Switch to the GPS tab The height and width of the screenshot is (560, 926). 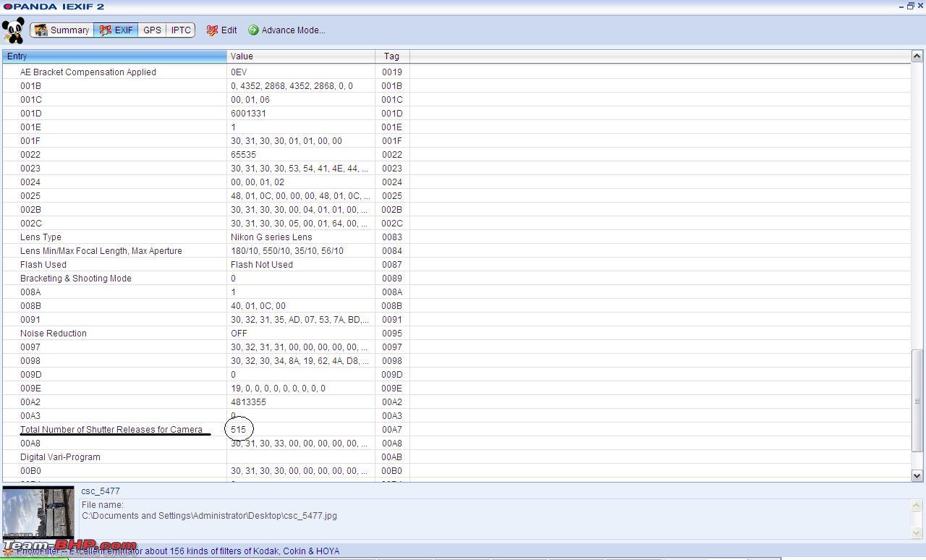[152, 30]
